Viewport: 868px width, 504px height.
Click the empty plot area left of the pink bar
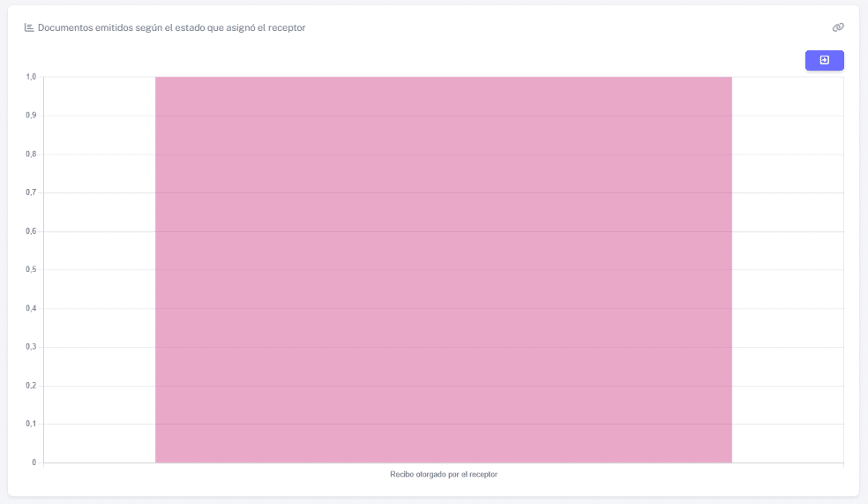100,270
